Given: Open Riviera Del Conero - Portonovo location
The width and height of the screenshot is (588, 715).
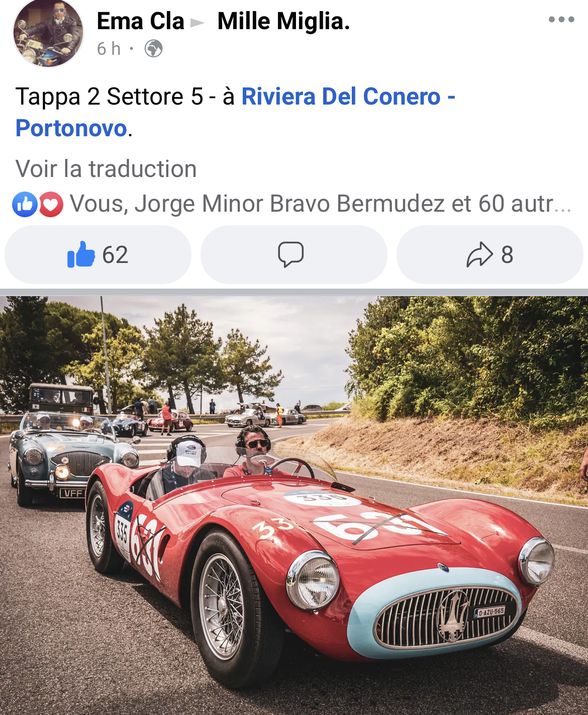Looking at the screenshot, I should (235, 112).
